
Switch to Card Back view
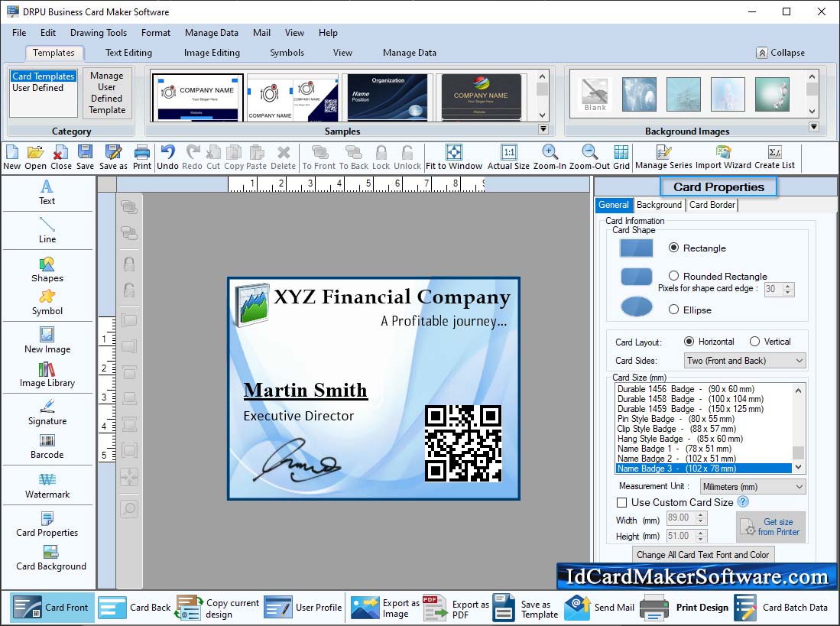(x=135, y=607)
